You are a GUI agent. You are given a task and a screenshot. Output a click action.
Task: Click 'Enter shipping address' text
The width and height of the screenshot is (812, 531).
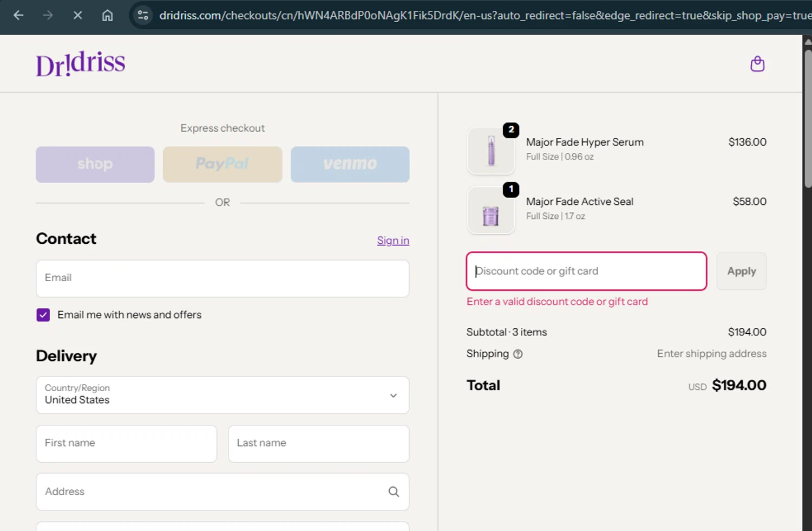coord(711,354)
